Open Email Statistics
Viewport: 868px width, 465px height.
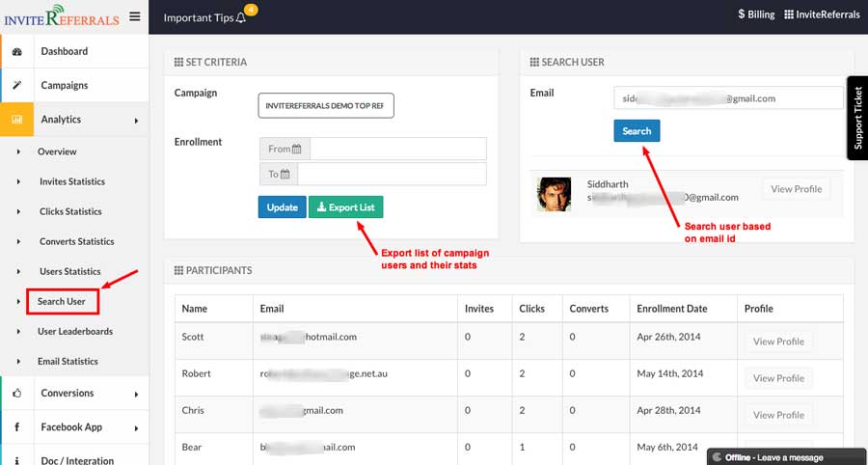(68, 362)
